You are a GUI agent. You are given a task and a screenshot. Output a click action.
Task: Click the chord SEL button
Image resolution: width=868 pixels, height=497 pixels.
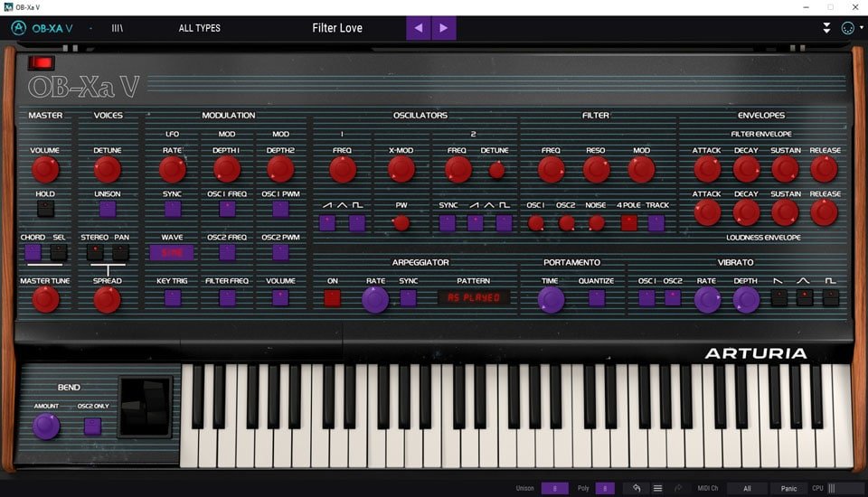(x=59, y=252)
